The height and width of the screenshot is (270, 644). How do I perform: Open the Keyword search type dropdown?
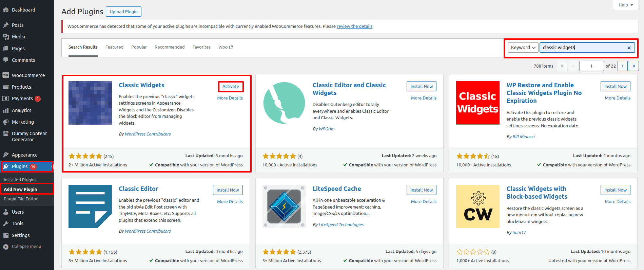pyautogui.click(x=523, y=48)
